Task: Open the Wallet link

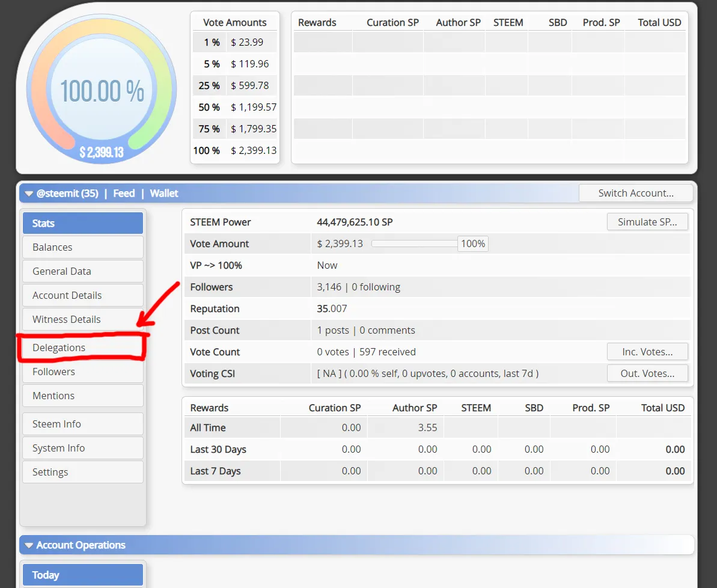Action: pos(164,194)
